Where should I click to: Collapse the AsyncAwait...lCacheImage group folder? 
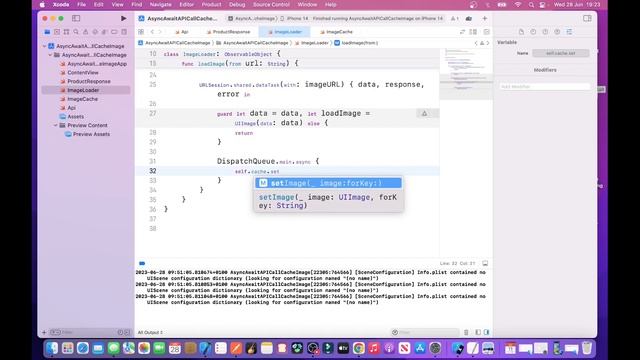[x=50, y=55]
